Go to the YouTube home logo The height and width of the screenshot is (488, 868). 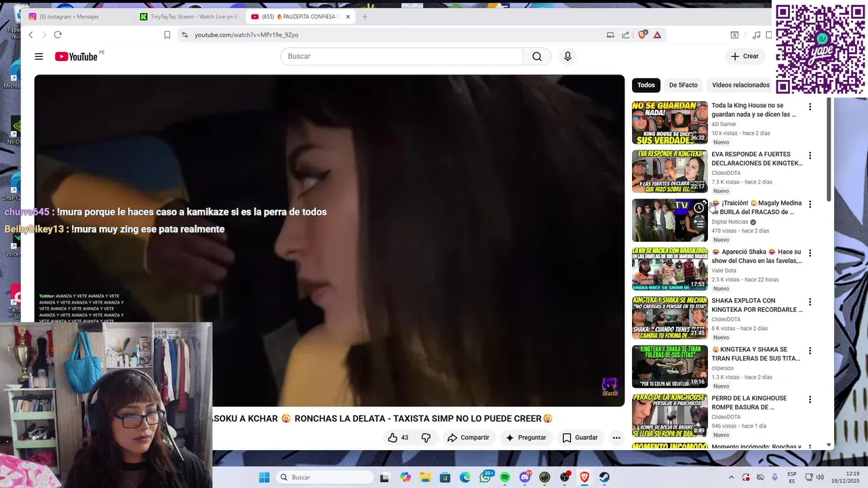[x=77, y=57]
